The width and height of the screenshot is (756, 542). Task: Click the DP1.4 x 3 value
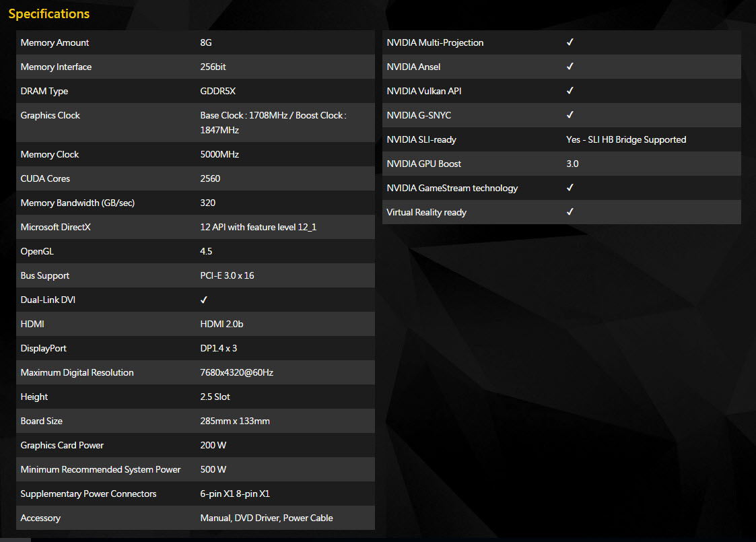(218, 348)
